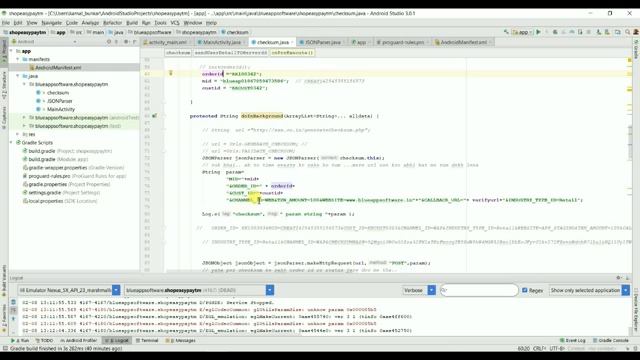Open the Event Log button

tap(572, 340)
